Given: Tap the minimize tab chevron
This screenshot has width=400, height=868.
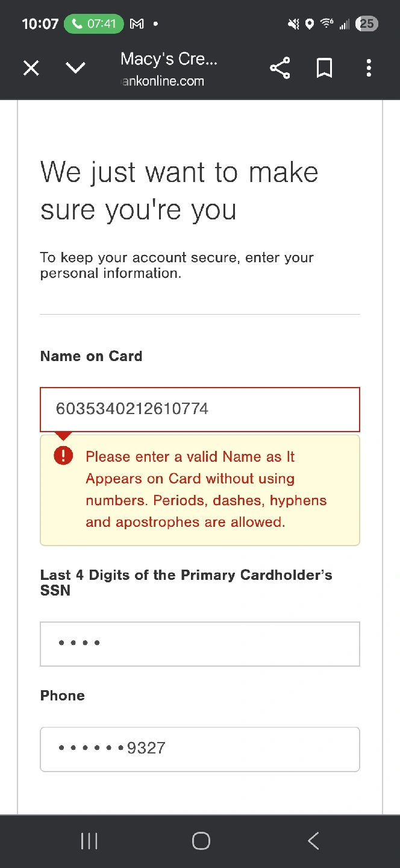Looking at the screenshot, I should 75,68.
